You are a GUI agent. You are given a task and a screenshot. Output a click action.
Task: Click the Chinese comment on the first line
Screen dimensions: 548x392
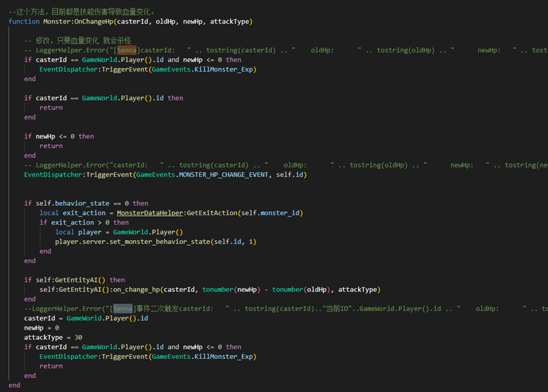click(x=82, y=12)
